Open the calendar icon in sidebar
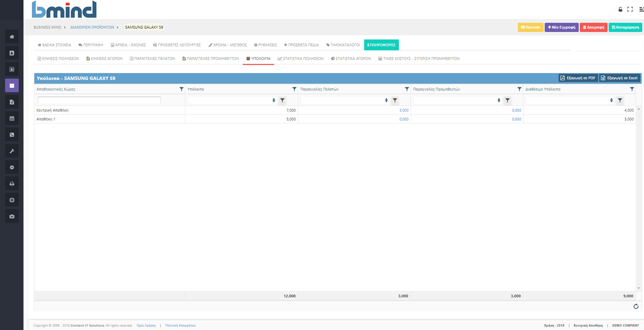This screenshot has width=644, height=330. pos(12,118)
